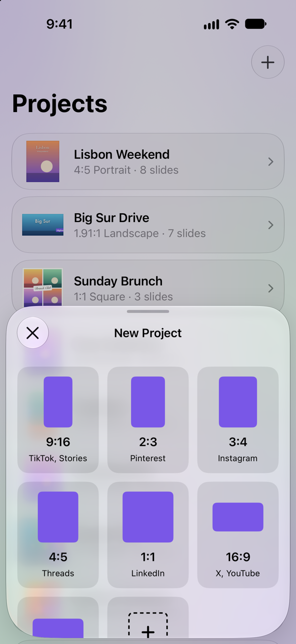This screenshot has height=644, width=296.
Task: Tap the "1.91:1 Landscape · 7 slides" subtitle
Action: coord(139,233)
